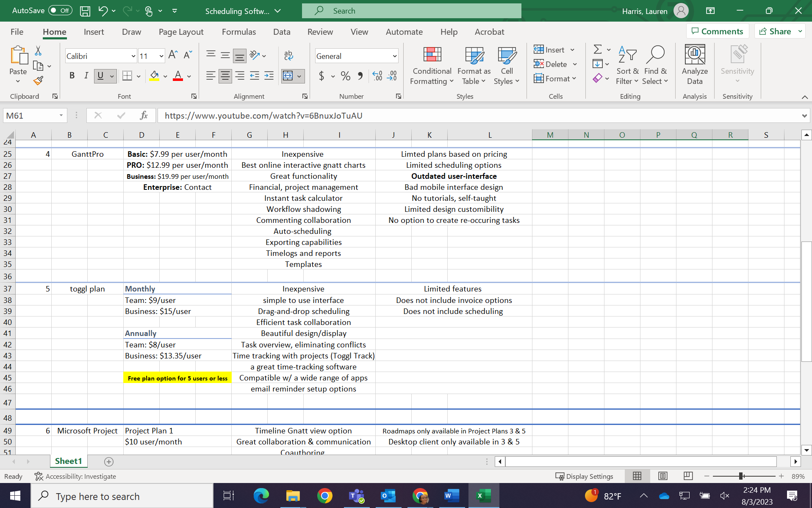The height and width of the screenshot is (508, 812).
Task: Open File Explorer from the taskbar
Action: click(293, 496)
